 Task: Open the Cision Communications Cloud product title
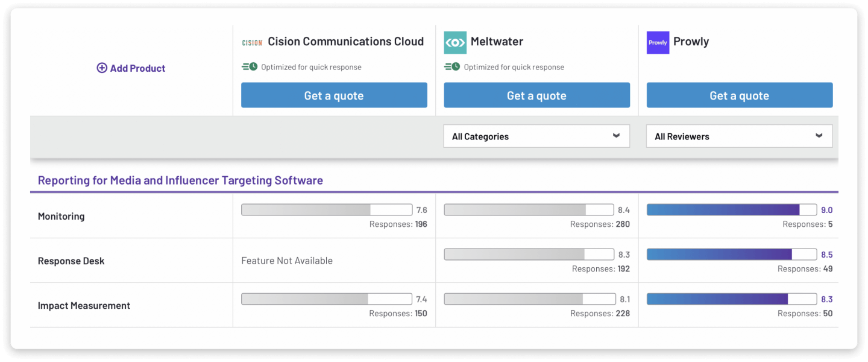click(x=345, y=42)
